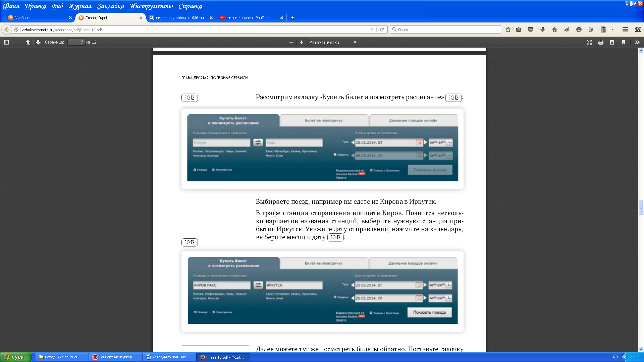This screenshot has width=644, height=362.
Task: Open the zoom level dropdown Автоматически
Action: tap(333, 42)
